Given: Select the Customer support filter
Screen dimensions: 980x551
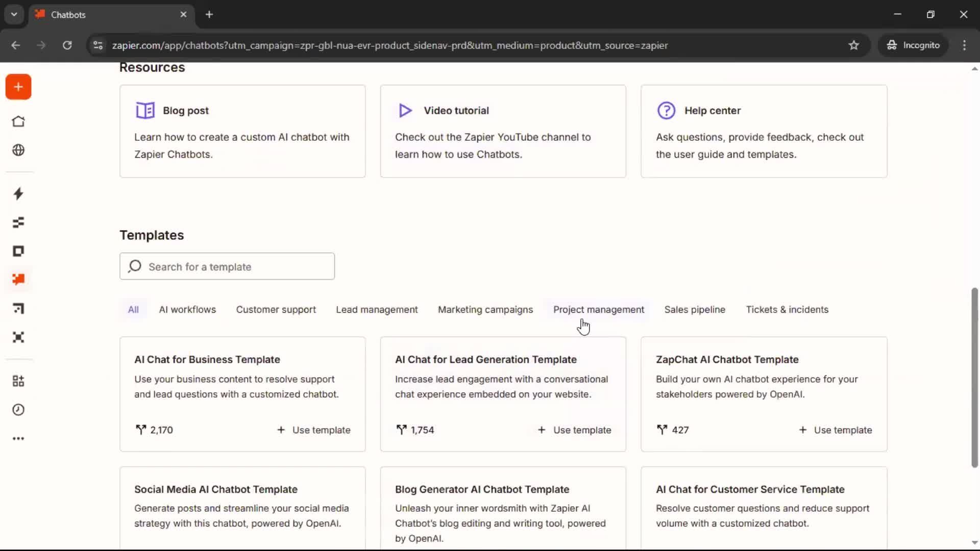Looking at the screenshot, I should point(276,310).
